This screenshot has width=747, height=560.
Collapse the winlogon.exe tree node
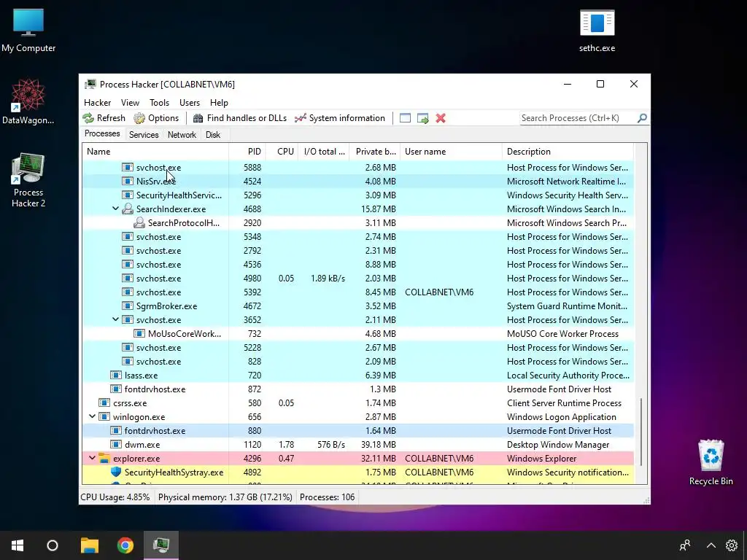[x=92, y=416]
